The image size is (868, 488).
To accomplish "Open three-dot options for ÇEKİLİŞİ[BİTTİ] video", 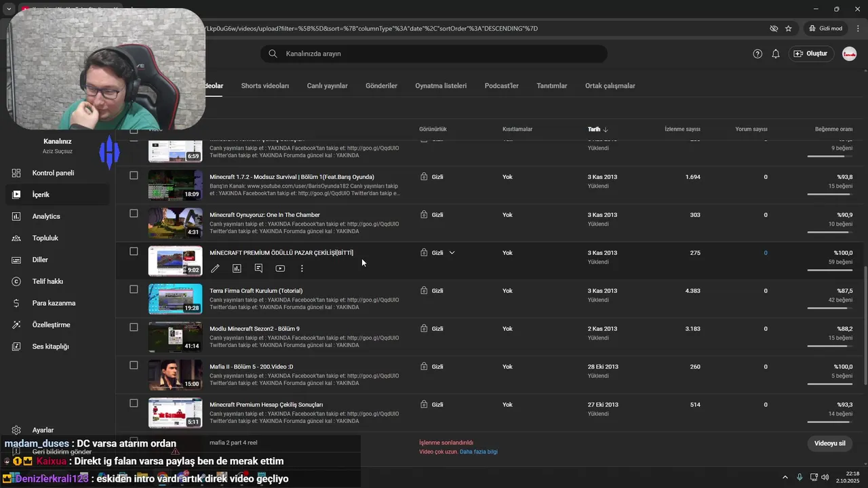I will [302, 268].
